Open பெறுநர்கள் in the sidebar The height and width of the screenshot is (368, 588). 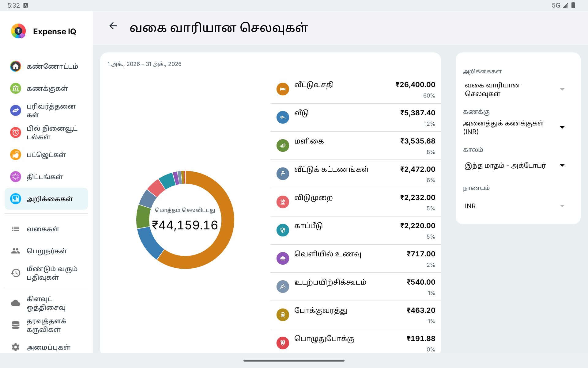[46, 251]
